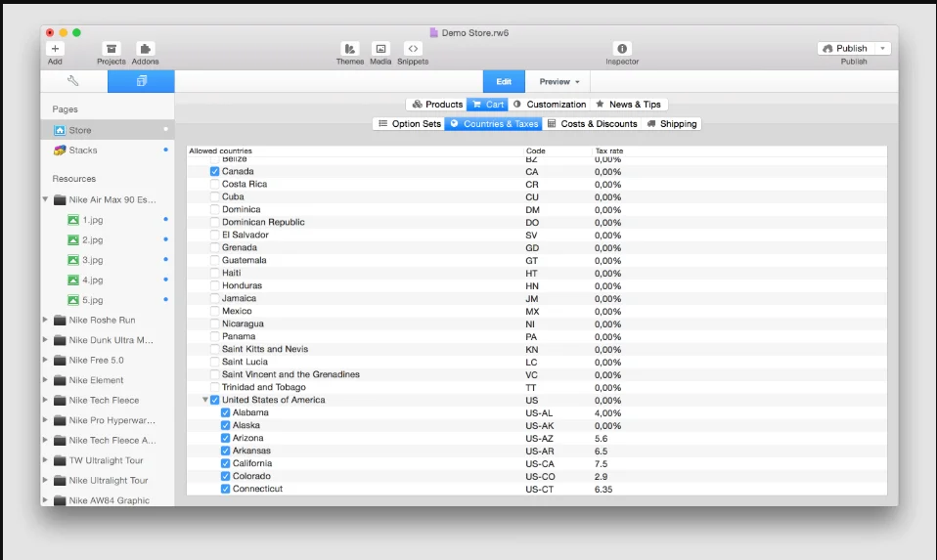937x560 pixels.
Task: Click the Code column header
Action: pyautogui.click(x=535, y=151)
